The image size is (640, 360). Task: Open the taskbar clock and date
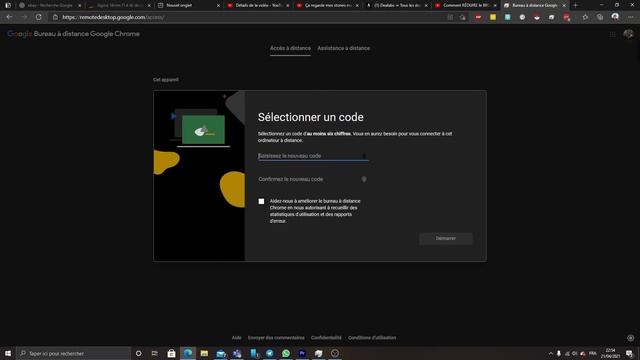(x=611, y=353)
